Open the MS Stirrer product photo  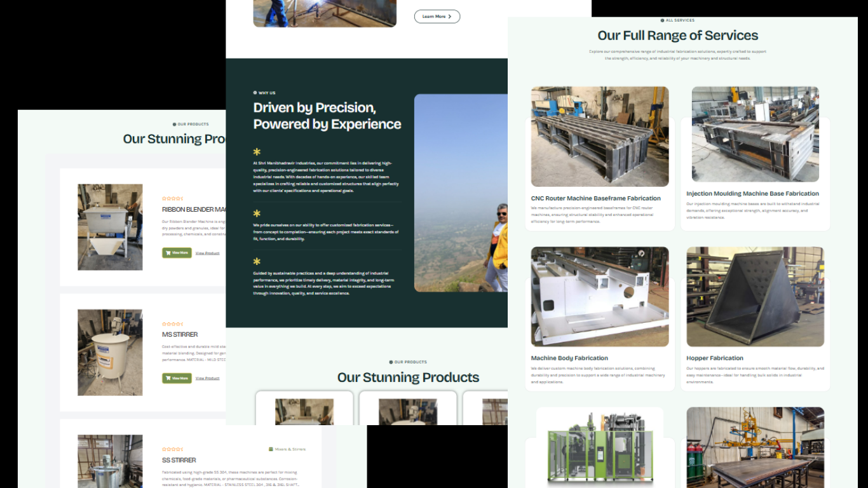coord(110,352)
